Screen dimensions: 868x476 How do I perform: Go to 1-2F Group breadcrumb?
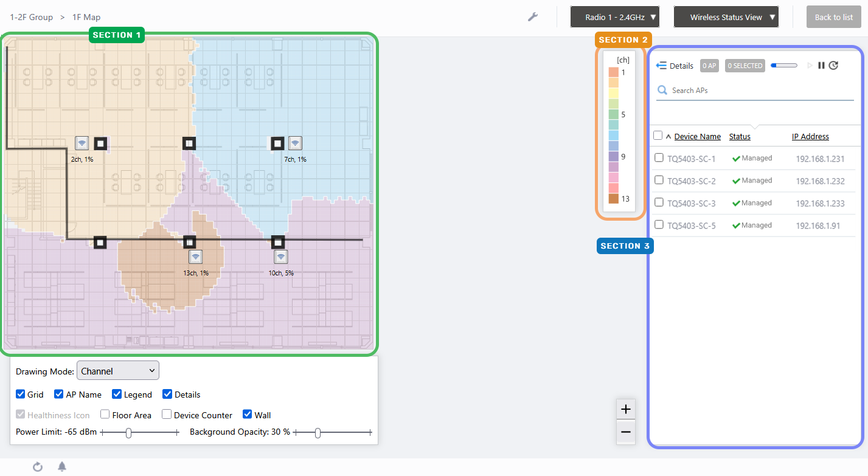(32, 17)
